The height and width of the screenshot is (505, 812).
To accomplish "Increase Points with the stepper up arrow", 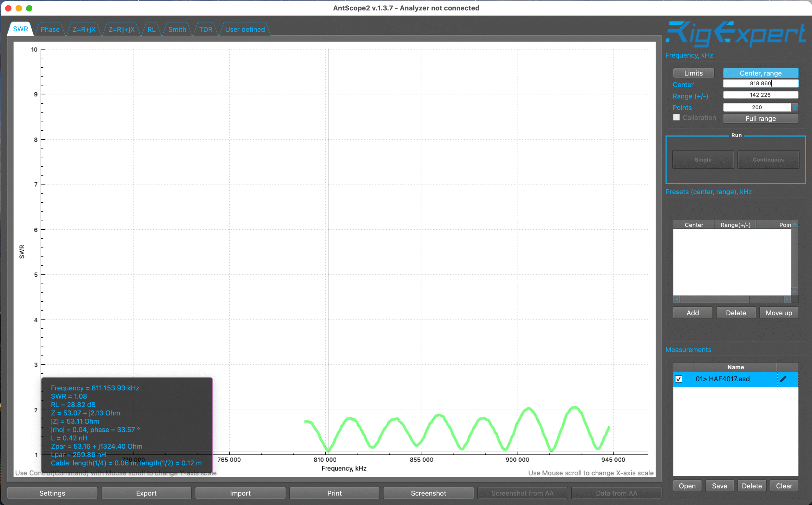I will [x=795, y=105].
